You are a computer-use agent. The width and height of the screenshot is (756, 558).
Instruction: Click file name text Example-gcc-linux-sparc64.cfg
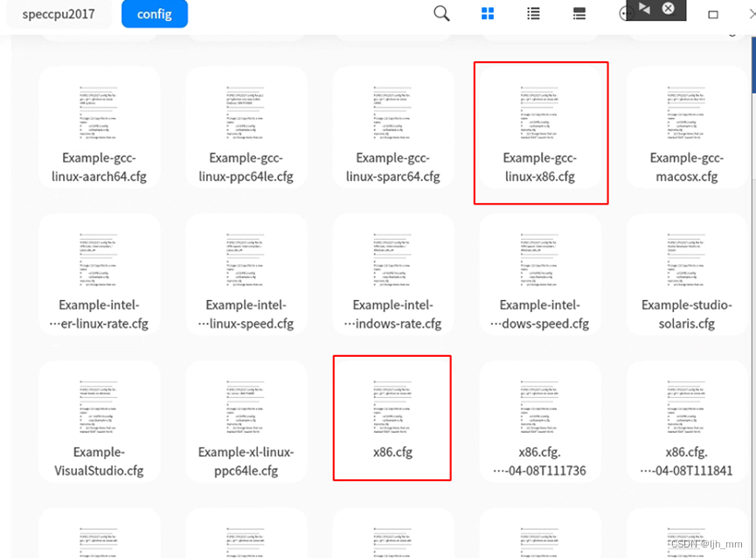pyautogui.click(x=392, y=167)
